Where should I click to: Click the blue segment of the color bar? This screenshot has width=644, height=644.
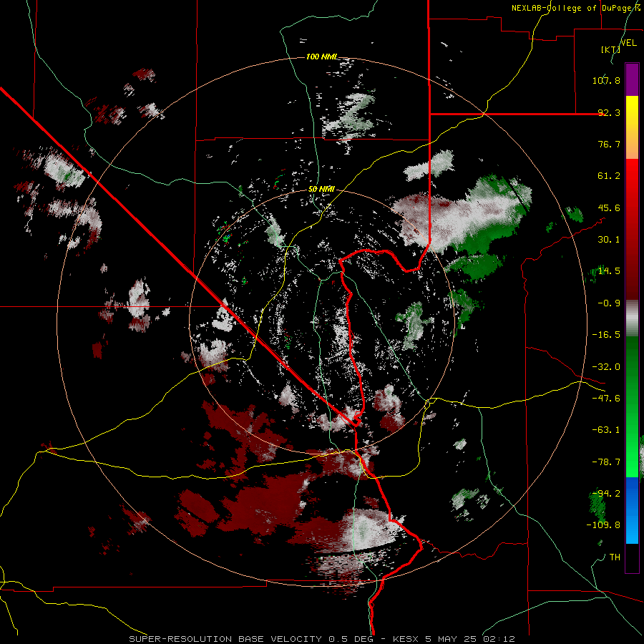click(632, 510)
